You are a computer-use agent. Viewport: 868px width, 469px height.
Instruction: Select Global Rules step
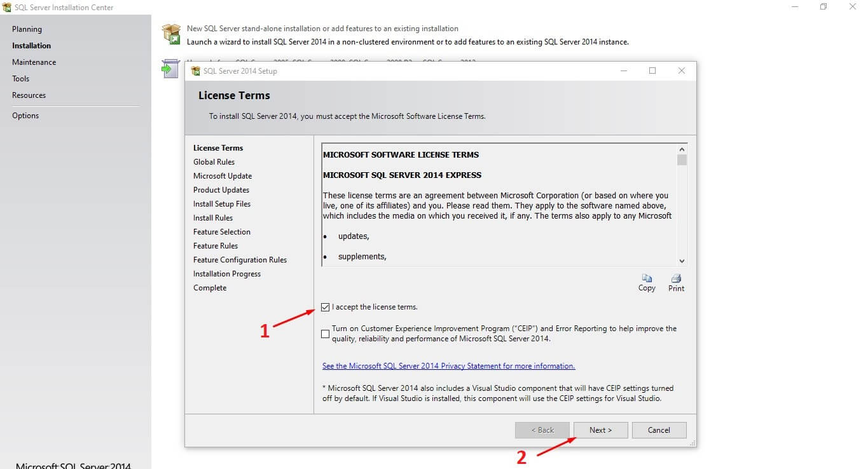214,162
